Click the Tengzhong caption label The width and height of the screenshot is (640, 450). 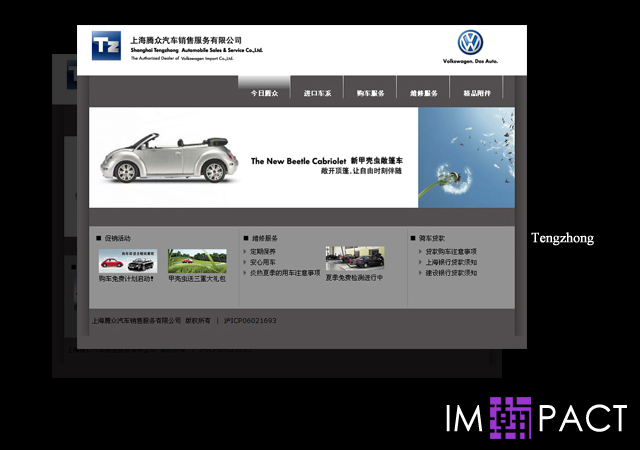pos(562,238)
